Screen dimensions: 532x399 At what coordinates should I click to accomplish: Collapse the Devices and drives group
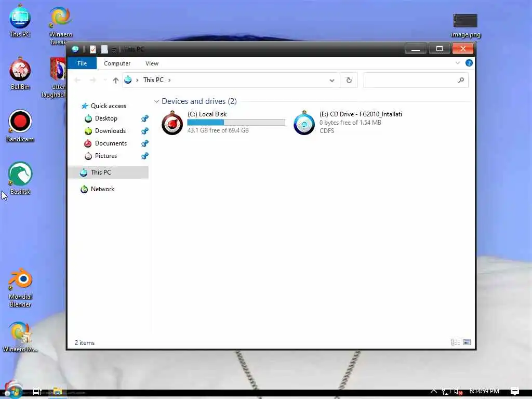(156, 101)
